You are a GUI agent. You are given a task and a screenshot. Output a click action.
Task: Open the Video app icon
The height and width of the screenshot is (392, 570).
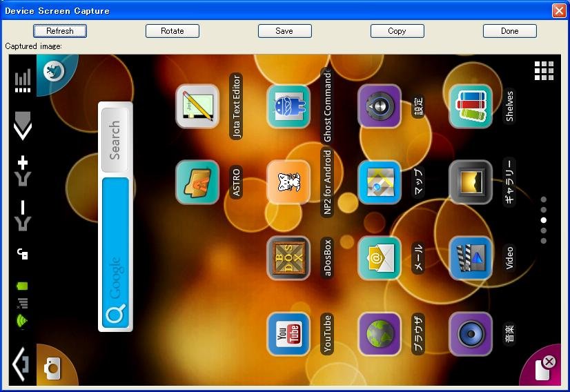coord(471,258)
